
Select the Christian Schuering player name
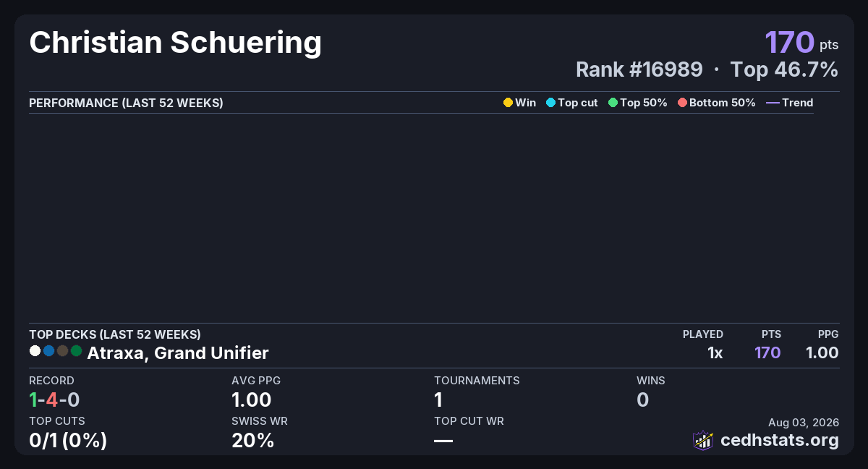tap(176, 43)
